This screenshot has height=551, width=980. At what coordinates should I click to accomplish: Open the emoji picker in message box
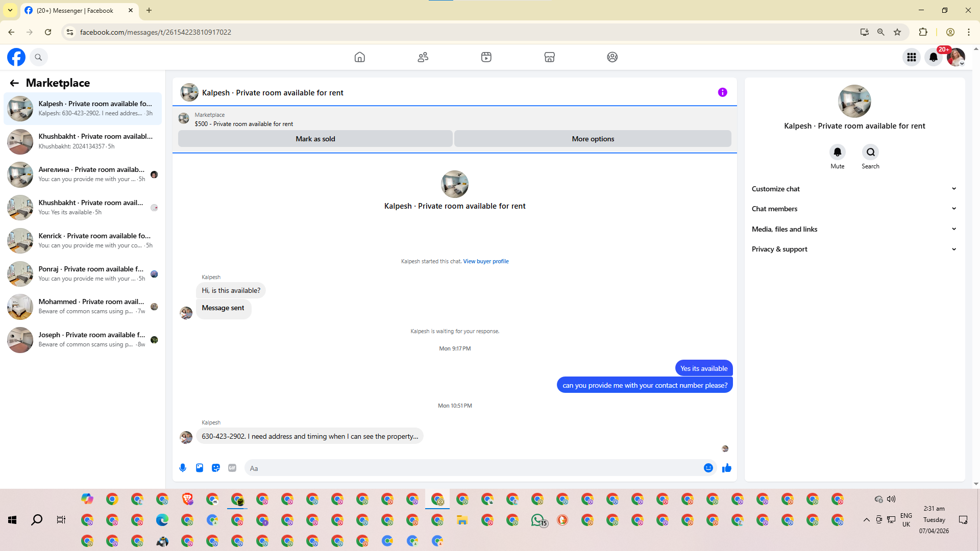pos(708,468)
